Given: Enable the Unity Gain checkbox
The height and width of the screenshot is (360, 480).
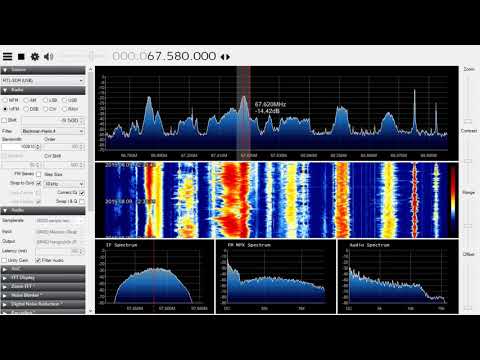Looking at the screenshot, I should tap(4, 260).
